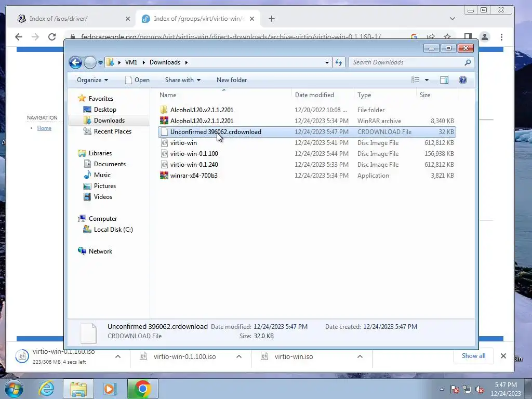Click Libraries in navigation pane
Viewport: 532px width, 399px height.
coord(100,153)
